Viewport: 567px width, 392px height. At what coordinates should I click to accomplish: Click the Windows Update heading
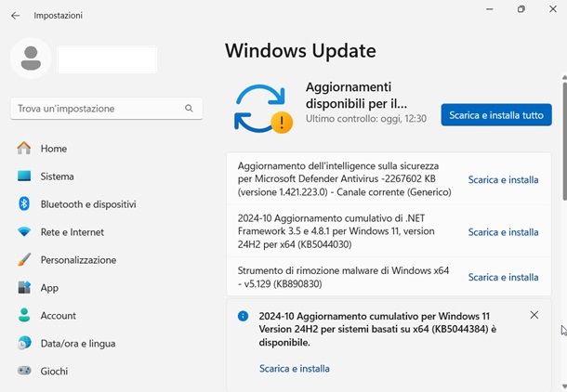300,50
